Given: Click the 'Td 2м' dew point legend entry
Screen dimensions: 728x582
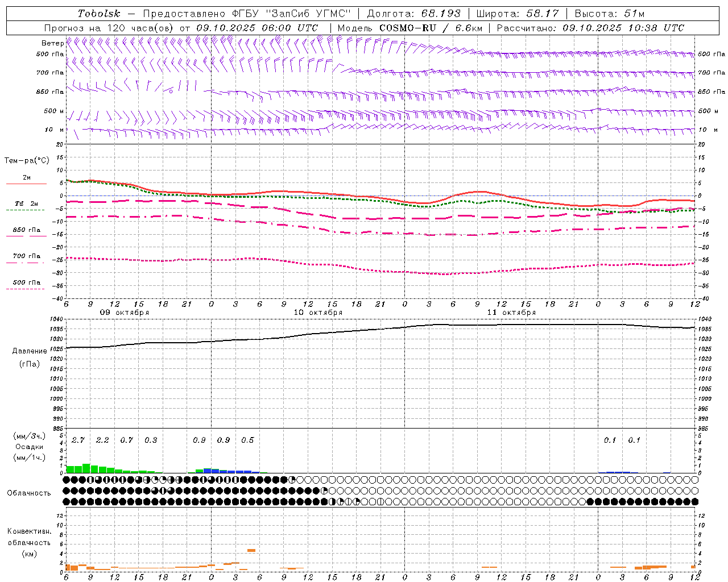Looking at the screenshot, I should tap(27, 203).
